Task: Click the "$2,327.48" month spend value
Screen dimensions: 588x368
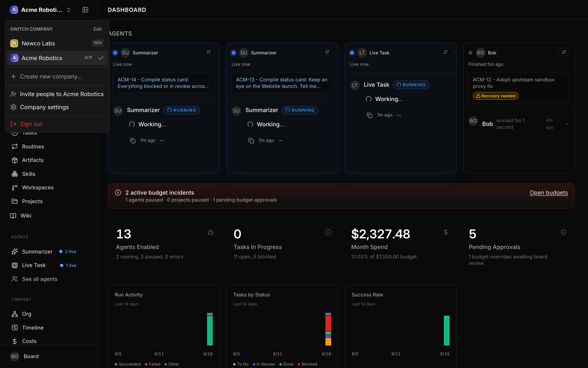Action: (x=381, y=234)
